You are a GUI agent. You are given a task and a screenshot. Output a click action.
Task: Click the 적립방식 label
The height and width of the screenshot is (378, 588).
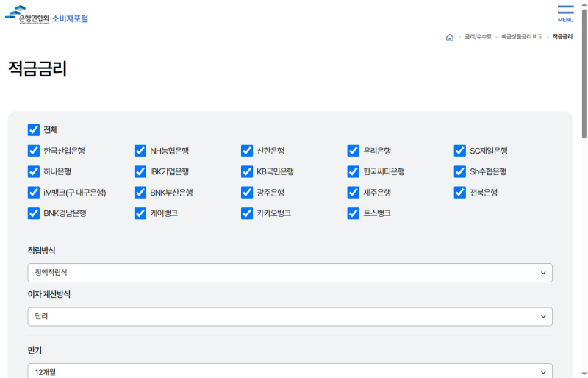click(x=41, y=251)
